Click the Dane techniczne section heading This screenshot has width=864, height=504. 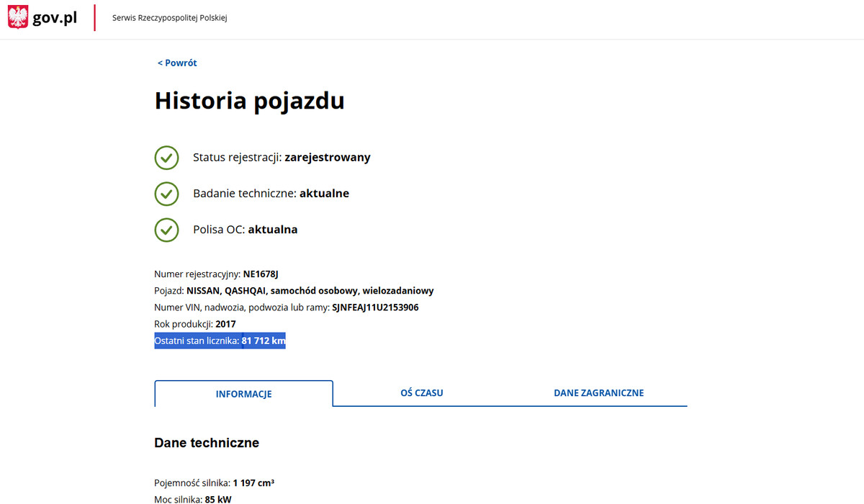(207, 443)
